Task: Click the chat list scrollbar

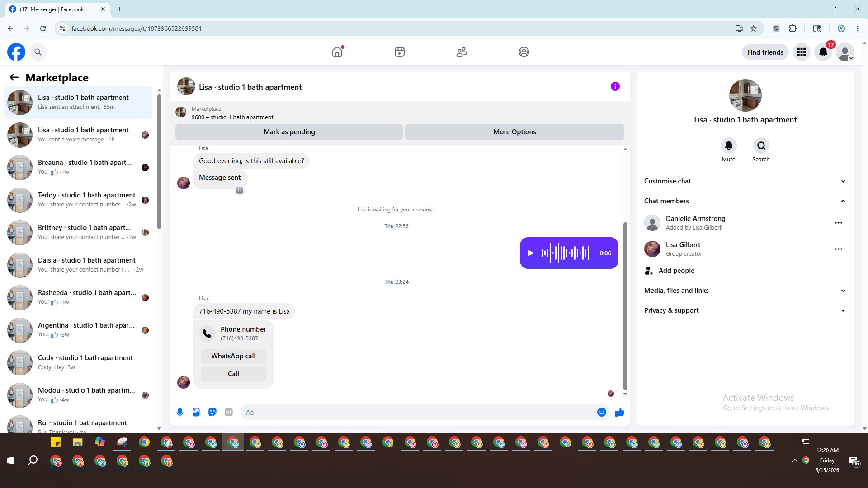Action: pos(159,161)
